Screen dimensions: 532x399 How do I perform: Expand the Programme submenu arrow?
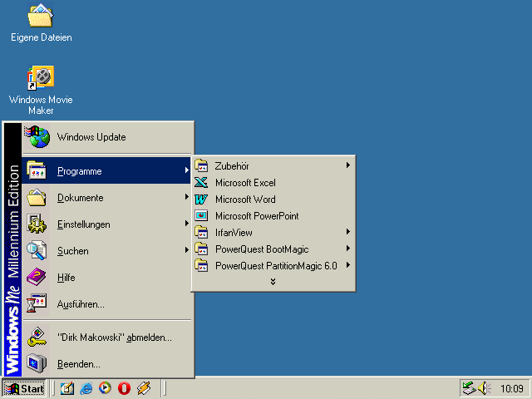[186, 170]
